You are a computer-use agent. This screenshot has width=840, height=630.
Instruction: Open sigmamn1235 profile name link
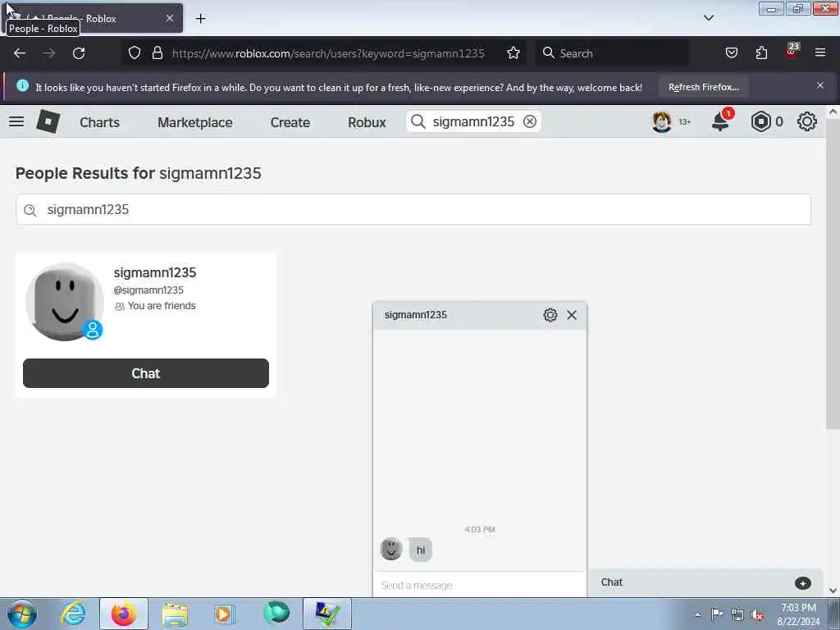tap(155, 272)
